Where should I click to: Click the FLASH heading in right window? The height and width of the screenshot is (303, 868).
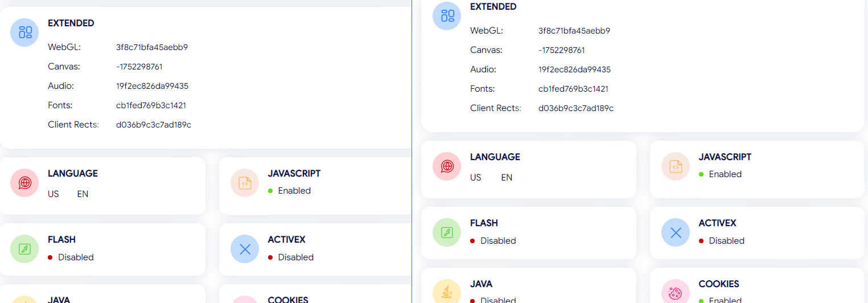coord(484,223)
